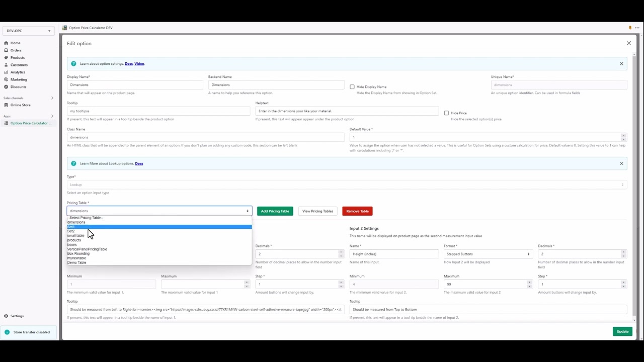
Task: Select 'products' pricing table
Action: [159, 240]
